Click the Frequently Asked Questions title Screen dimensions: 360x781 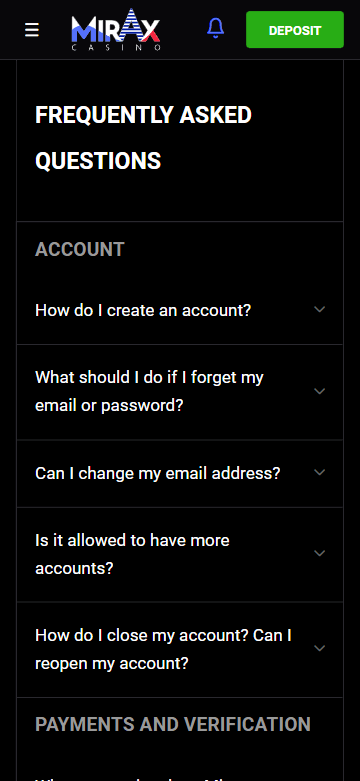(143, 138)
